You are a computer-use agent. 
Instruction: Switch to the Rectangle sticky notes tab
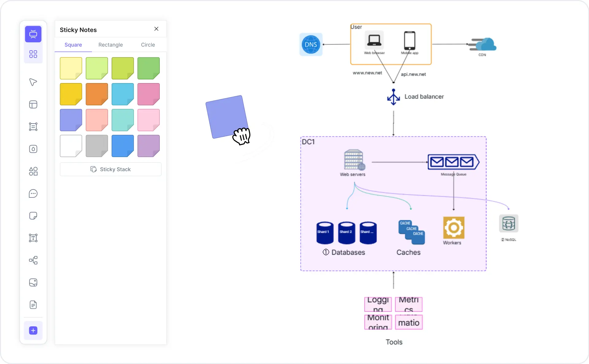[110, 45]
